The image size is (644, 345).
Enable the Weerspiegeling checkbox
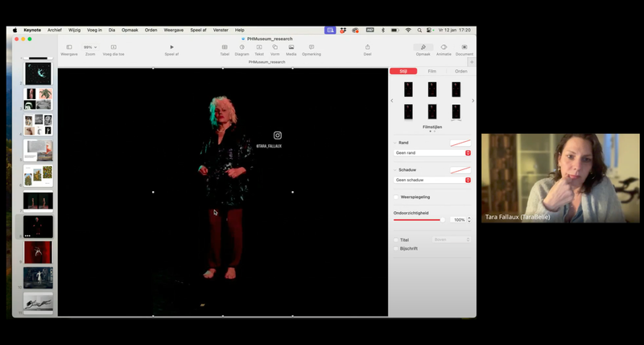[x=396, y=197]
